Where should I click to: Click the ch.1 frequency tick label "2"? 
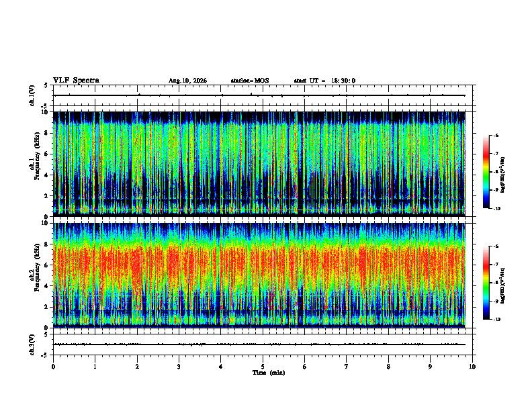click(47, 196)
